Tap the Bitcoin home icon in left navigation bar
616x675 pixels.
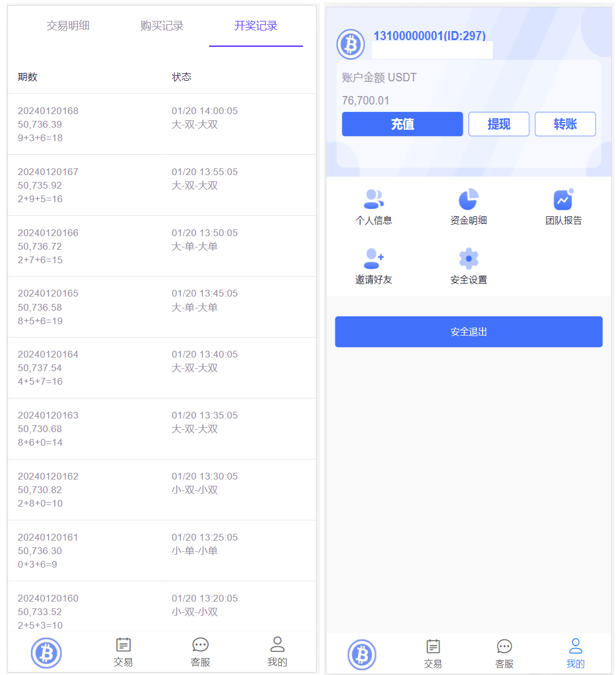[x=46, y=652]
